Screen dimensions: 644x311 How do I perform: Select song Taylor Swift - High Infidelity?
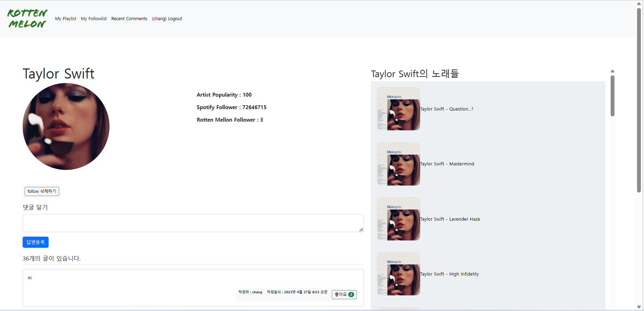pos(449,274)
